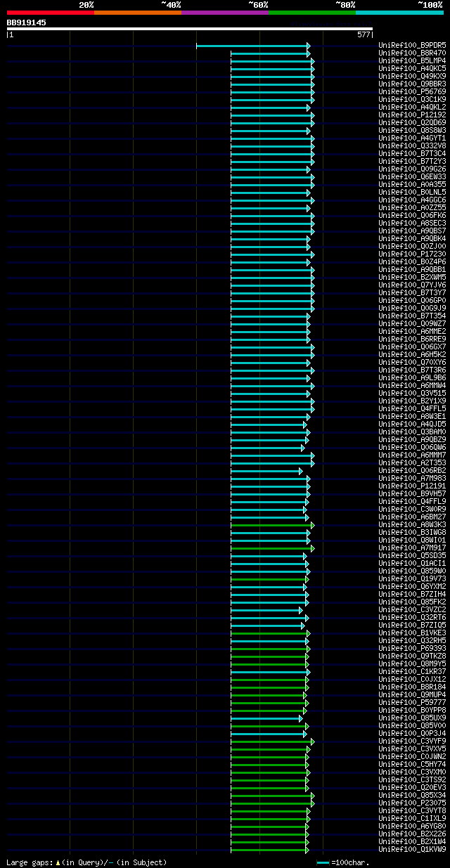Select hit label UniRef100_A8W3K3
This screenshot has height=868, width=450.
coord(412,524)
